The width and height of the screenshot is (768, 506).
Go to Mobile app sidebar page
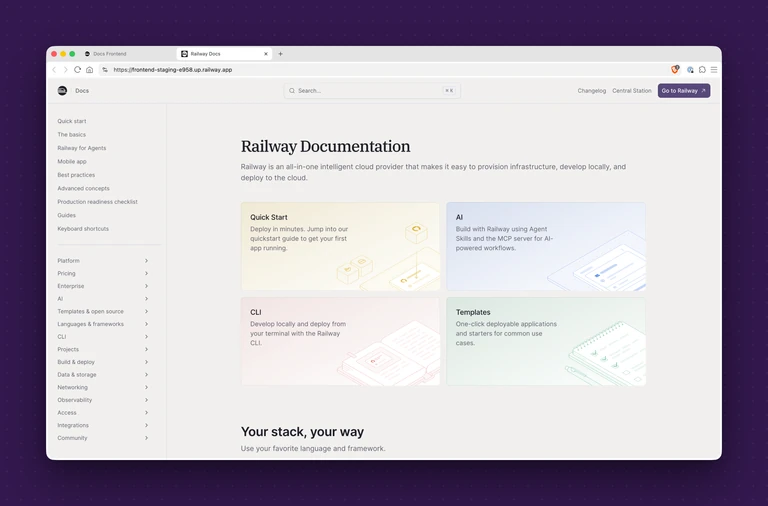[72, 162]
